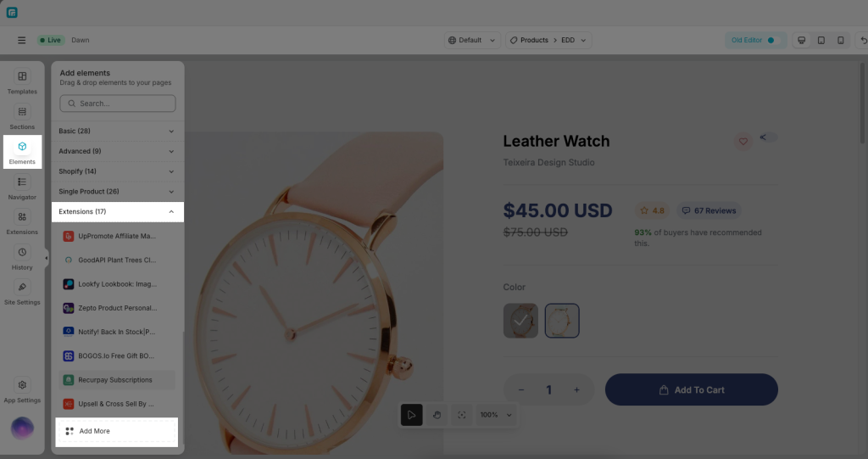Image resolution: width=868 pixels, height=459 pixels.
Task: Open the App Settings gear
Action: pos(22,390)
